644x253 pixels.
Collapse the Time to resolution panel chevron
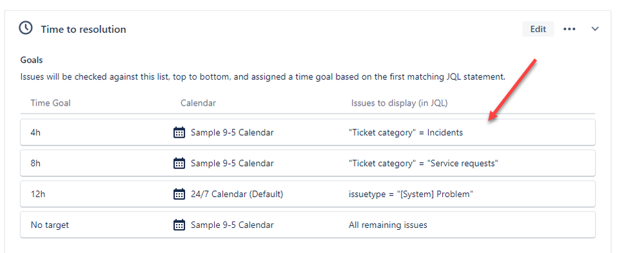pos(595,29)
